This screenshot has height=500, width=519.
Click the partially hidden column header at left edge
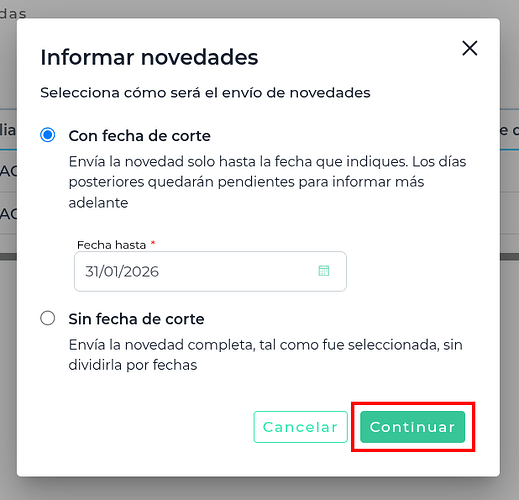(8, 130)
